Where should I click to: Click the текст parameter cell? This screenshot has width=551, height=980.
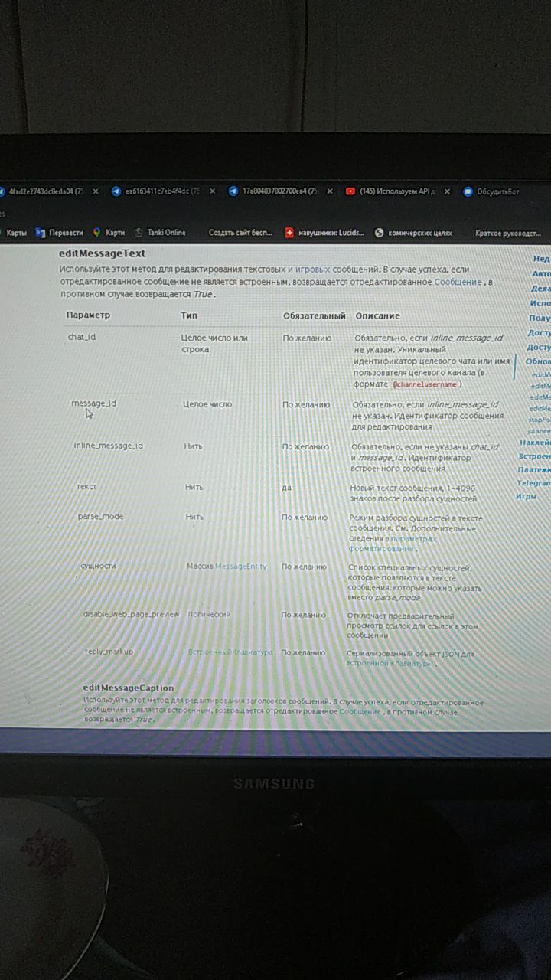pos(86,486)
